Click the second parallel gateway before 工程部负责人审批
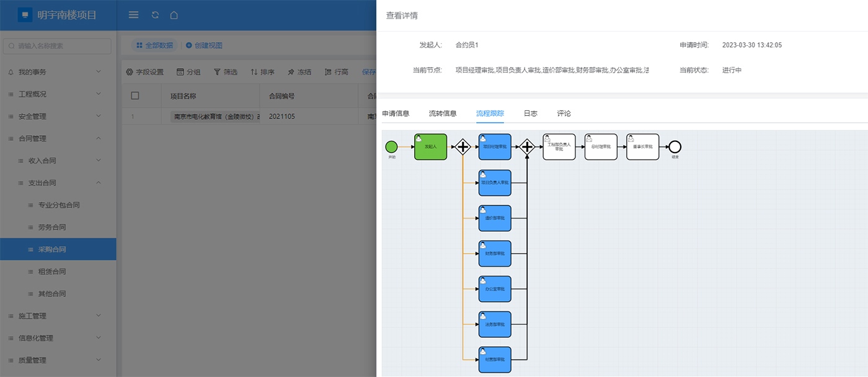Image resolution: width=868 pixels, height=377 pixels. [527, 147]
